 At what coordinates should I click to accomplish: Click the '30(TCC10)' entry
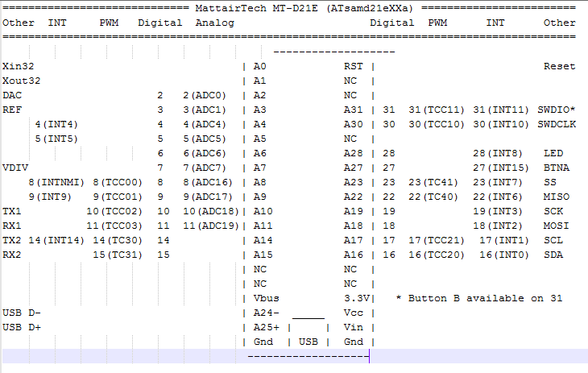click(437, 125)
